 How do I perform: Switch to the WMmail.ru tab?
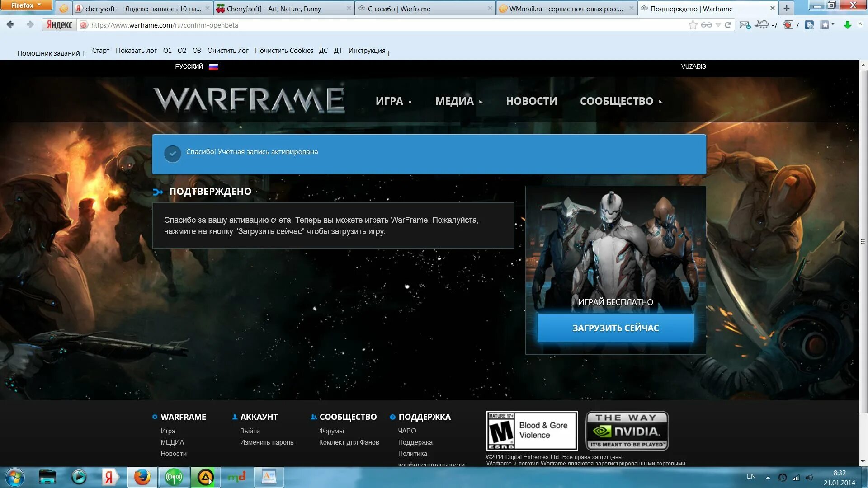tap(566, 9)
